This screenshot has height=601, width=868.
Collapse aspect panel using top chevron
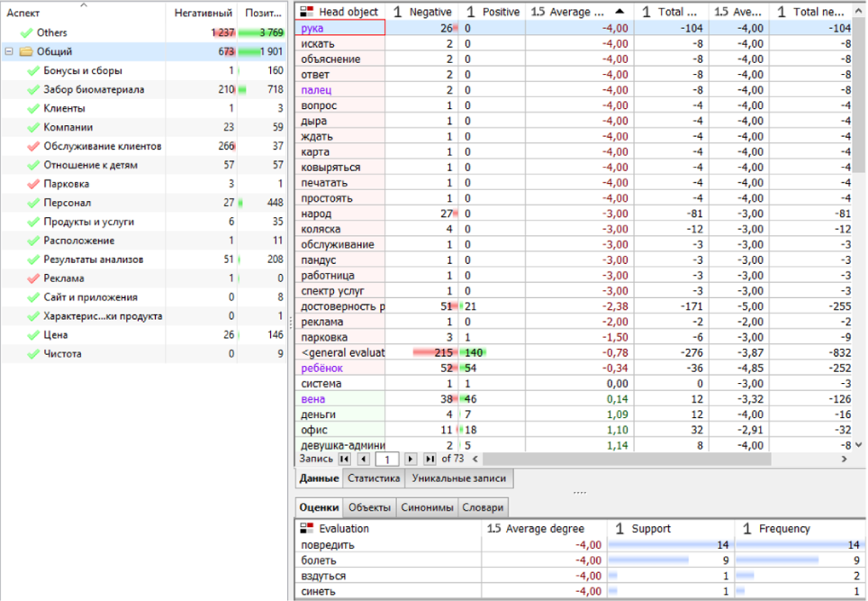(84, 5)
